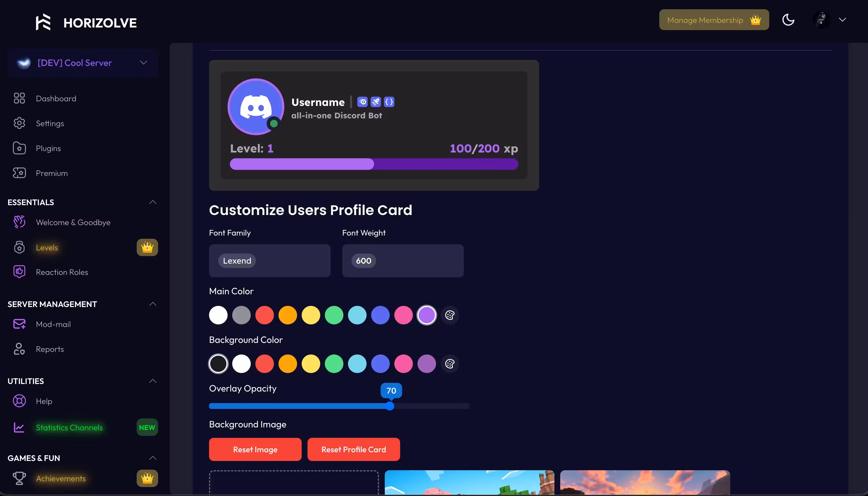The width and height of the screenshot is (868, 496).
Task: Click the Manage Membership button
Action: point(714,20)
